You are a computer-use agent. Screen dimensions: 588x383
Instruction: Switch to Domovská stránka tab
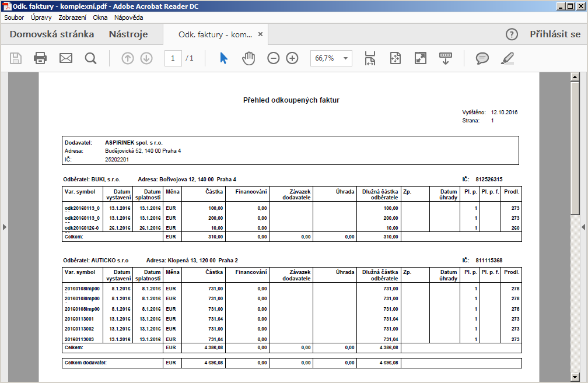tap(52, 34)
